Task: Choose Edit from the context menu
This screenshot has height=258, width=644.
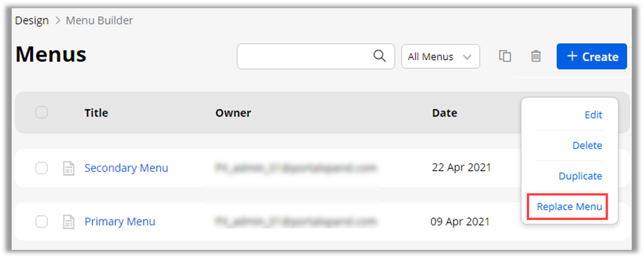Action: (593, 115)
